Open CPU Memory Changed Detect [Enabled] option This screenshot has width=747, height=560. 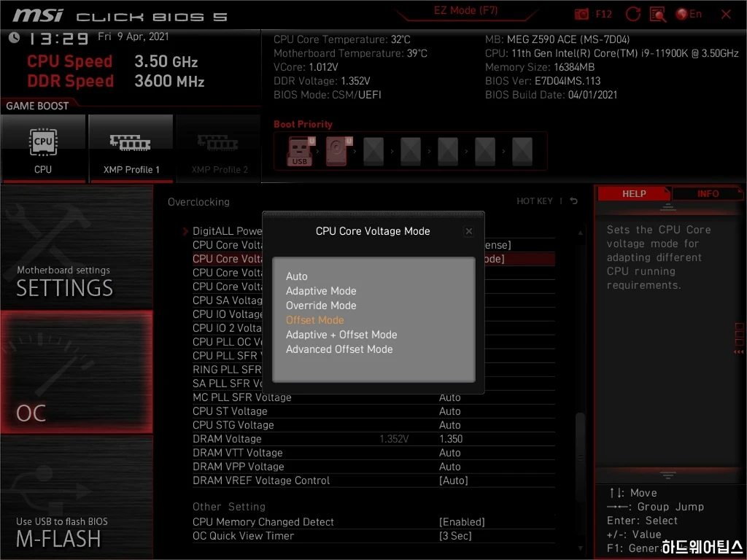tap(462, 522)
